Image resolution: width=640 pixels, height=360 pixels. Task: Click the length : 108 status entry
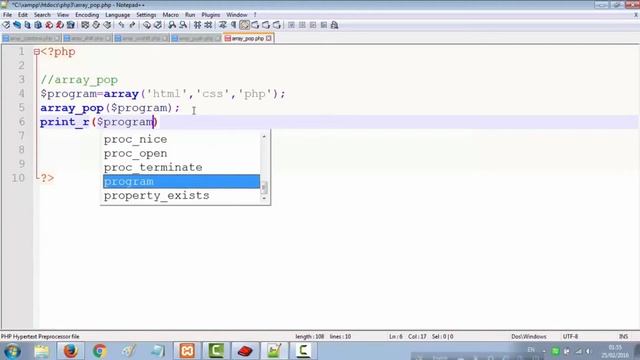[309, 337]
